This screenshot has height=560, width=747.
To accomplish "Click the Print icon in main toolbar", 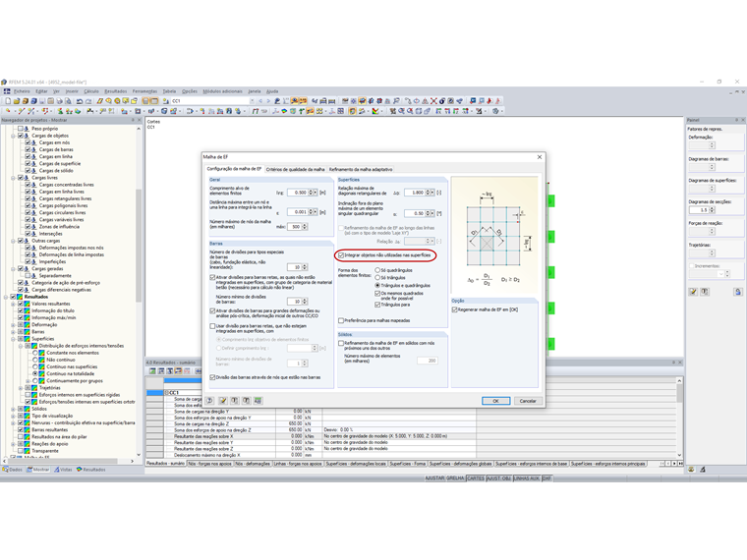I will tap(60, 101).
